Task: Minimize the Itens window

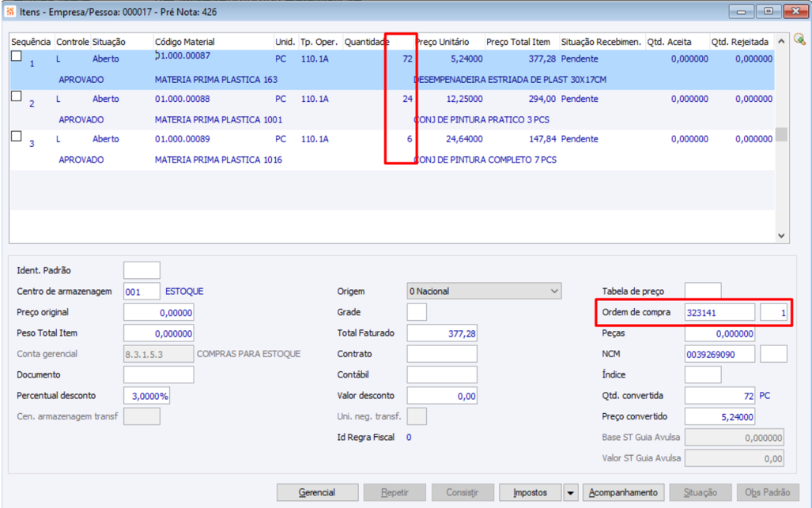Action: coord(741,11)
